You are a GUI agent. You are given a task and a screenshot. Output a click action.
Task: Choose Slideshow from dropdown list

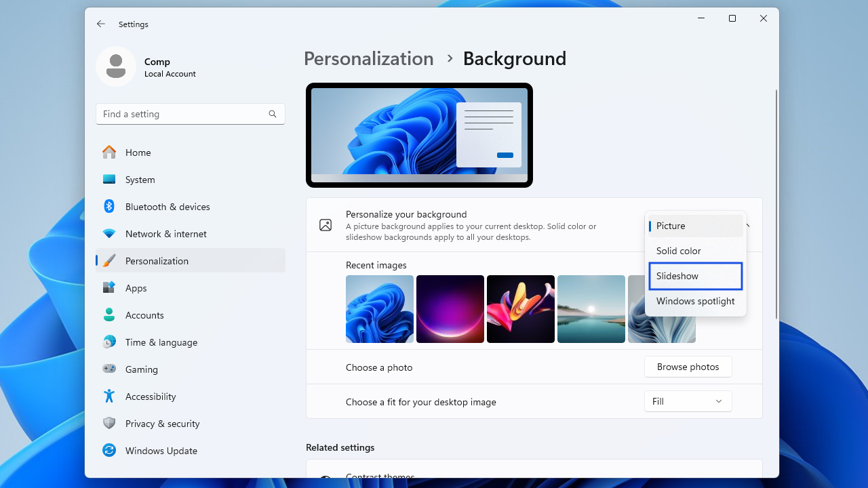(696, 276)
